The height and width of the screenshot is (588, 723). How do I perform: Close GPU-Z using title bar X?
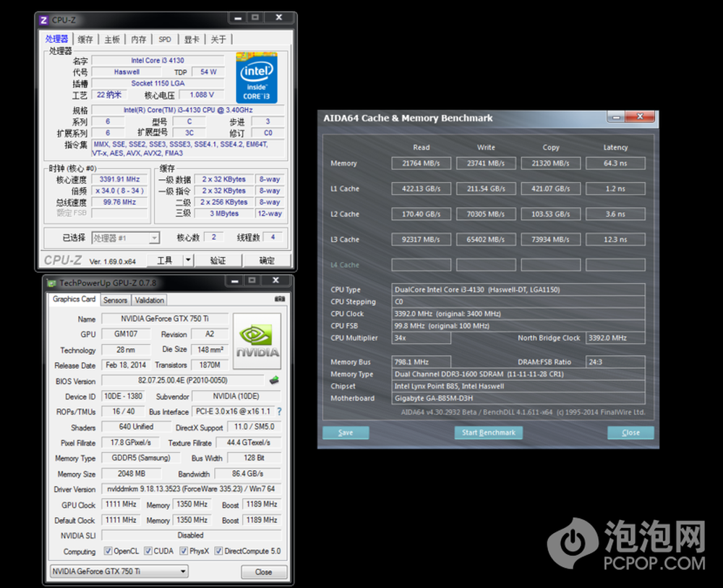[275, 281]
